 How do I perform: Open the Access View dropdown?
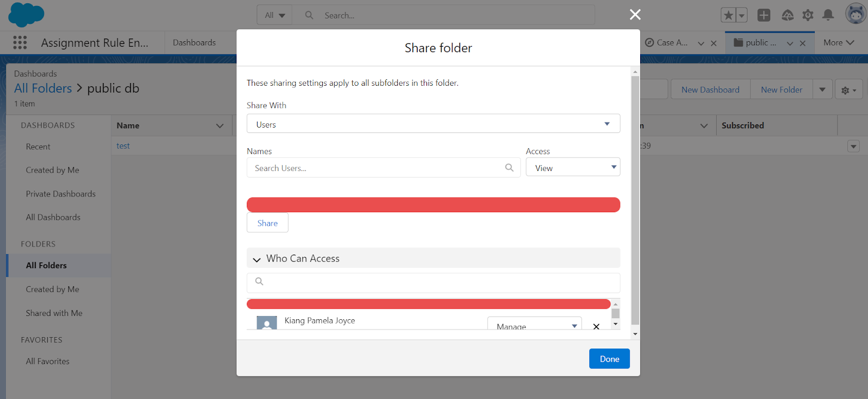point(573,167)
